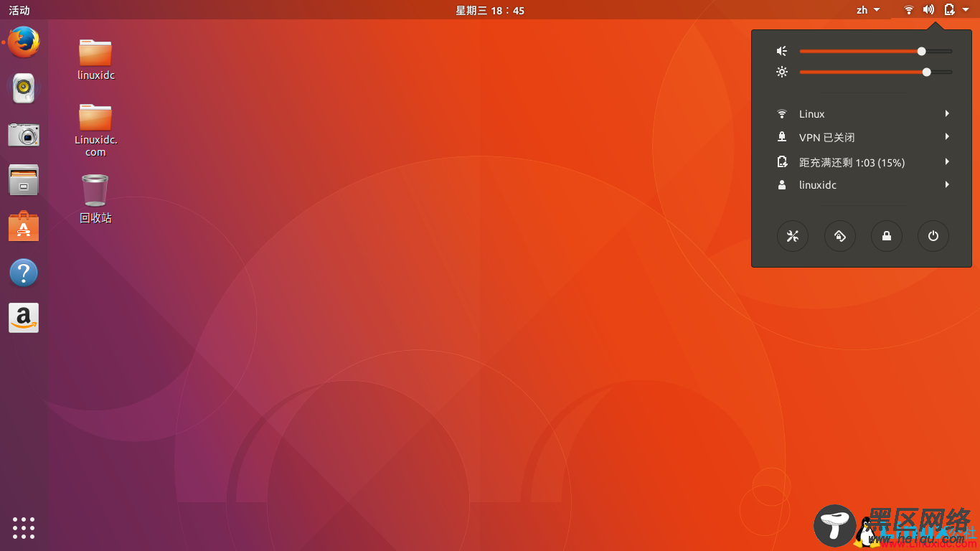Screen dimensions: 980x551
Task: Open the clock 星期三 18:45 menu
Action: pyautogui.click(x=490, y=10)
